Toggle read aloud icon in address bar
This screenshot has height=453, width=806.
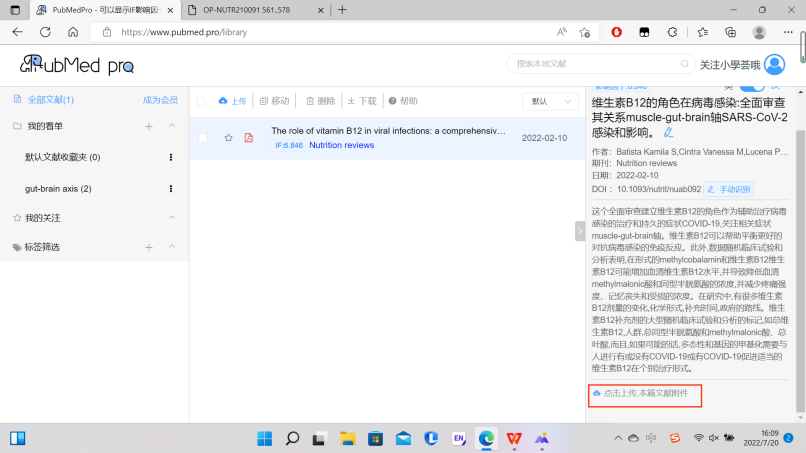pyautogui.click(x=562, y=32)
